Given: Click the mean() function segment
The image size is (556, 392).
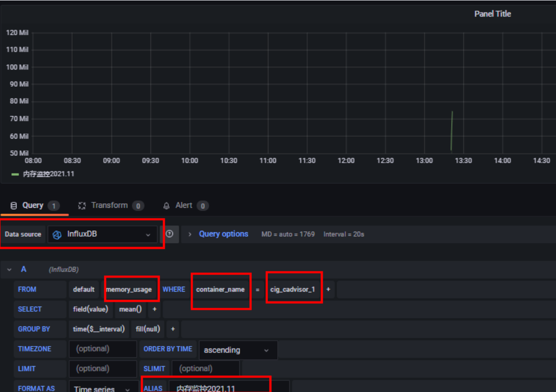Looking at the screenshot, I should tap(130, 309).
